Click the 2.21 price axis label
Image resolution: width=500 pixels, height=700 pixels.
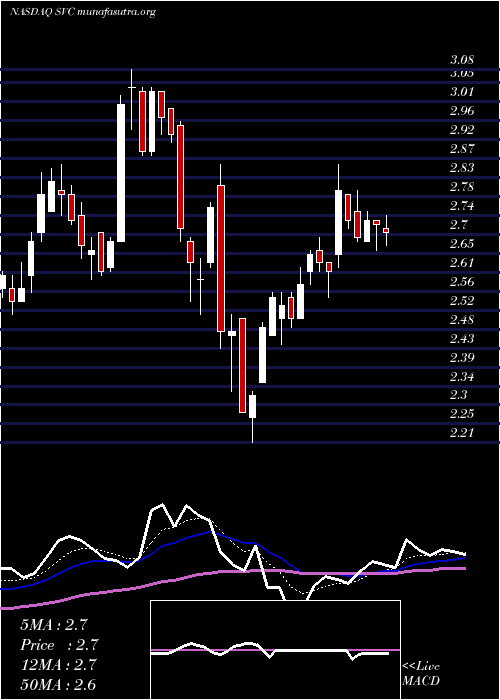(x=461, y=433)
